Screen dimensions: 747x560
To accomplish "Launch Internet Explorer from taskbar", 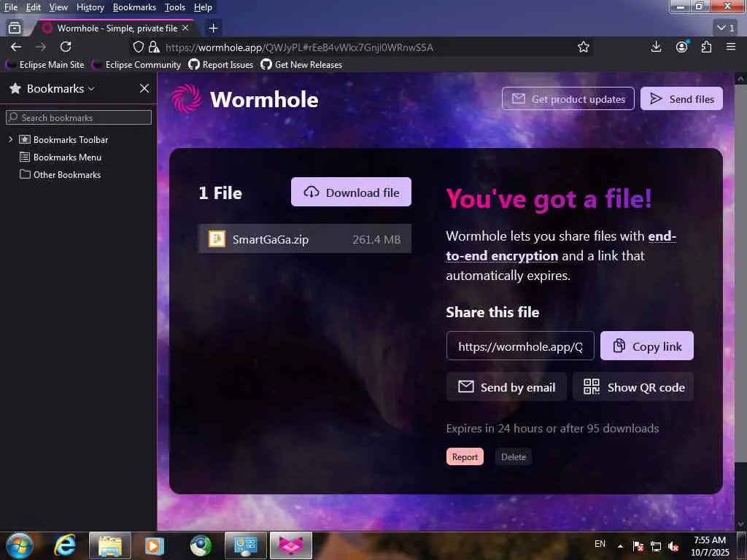I will (x=64, y=545).
